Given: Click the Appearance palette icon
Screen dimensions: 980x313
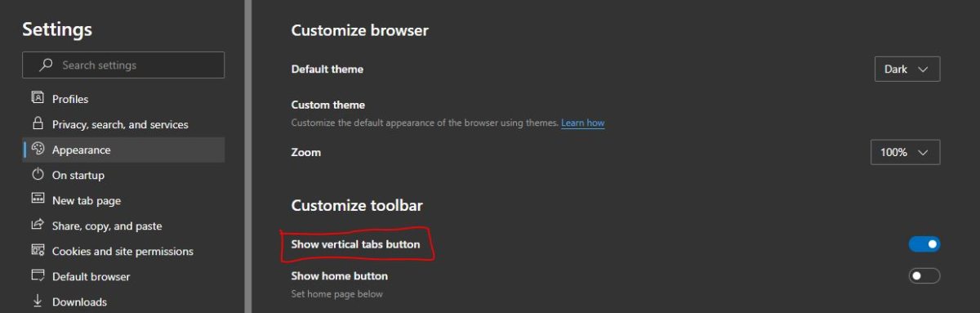Looking at the screenshot, I should coord(38,149).
